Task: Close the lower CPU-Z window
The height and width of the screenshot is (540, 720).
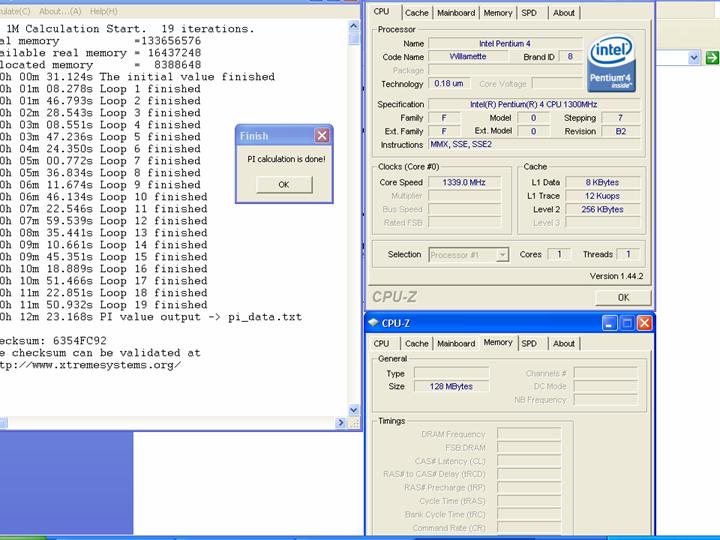Action: click(x=644, y=324)
